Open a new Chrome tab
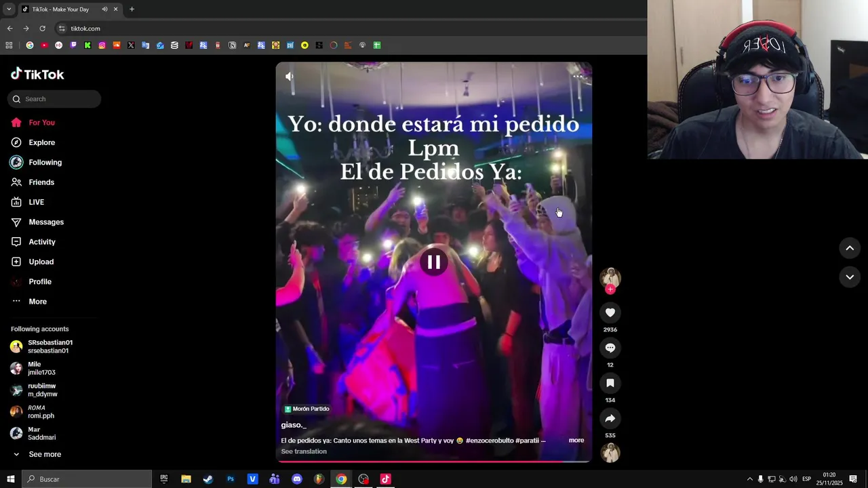The image size is (868, 488). (x=132, y=9)
